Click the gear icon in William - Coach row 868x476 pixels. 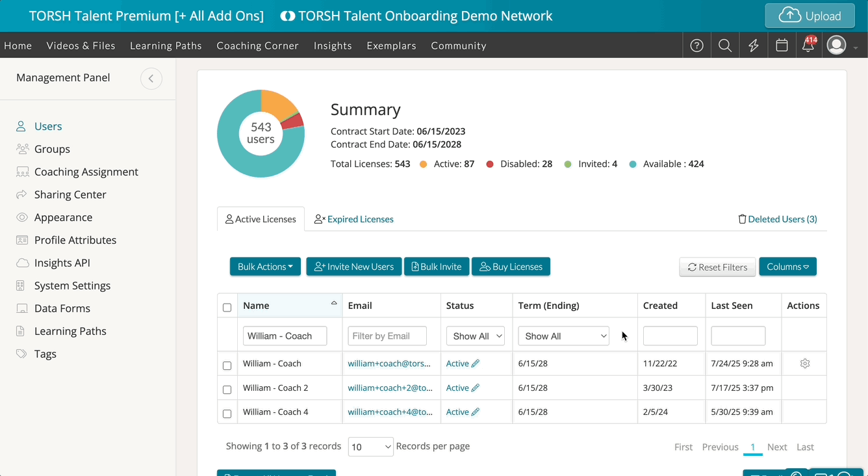805,364
